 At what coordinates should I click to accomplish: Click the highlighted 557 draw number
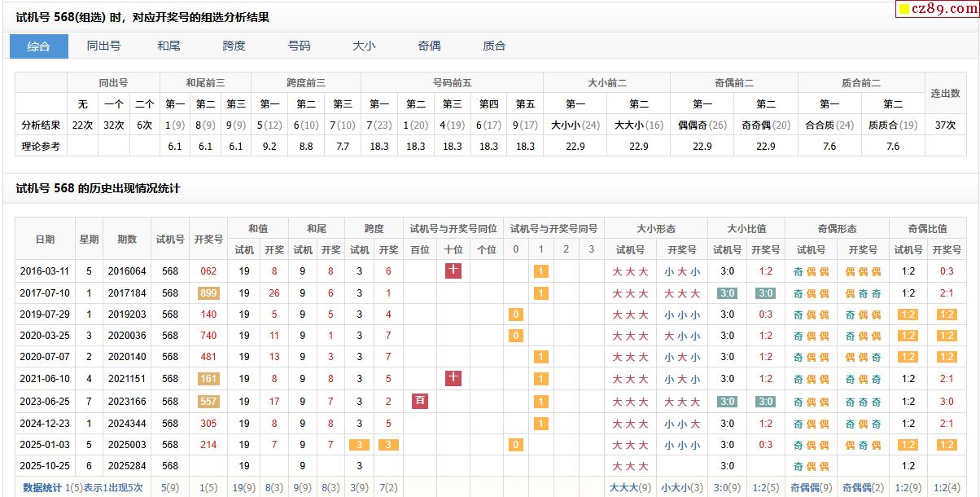208,401
